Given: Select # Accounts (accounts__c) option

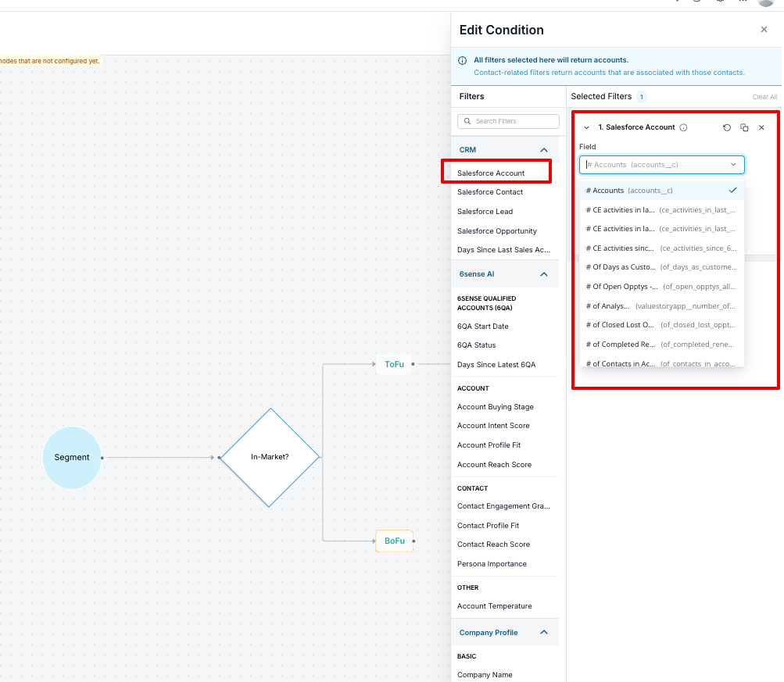Looking at the screenshot, I should 661,191.
